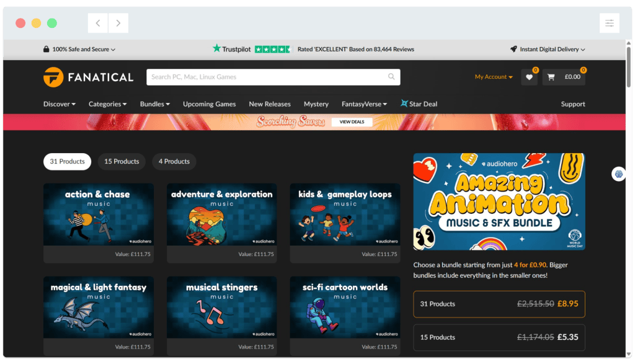Screen dimensions: 635x364
Task: Go to Upcoming Games
Action: coord(210,104)
